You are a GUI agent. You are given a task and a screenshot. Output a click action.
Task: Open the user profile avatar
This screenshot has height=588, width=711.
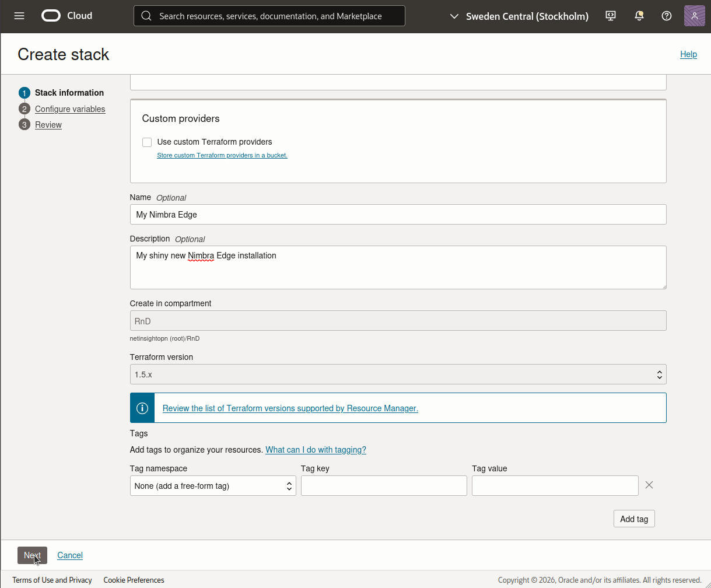[694, 16]
